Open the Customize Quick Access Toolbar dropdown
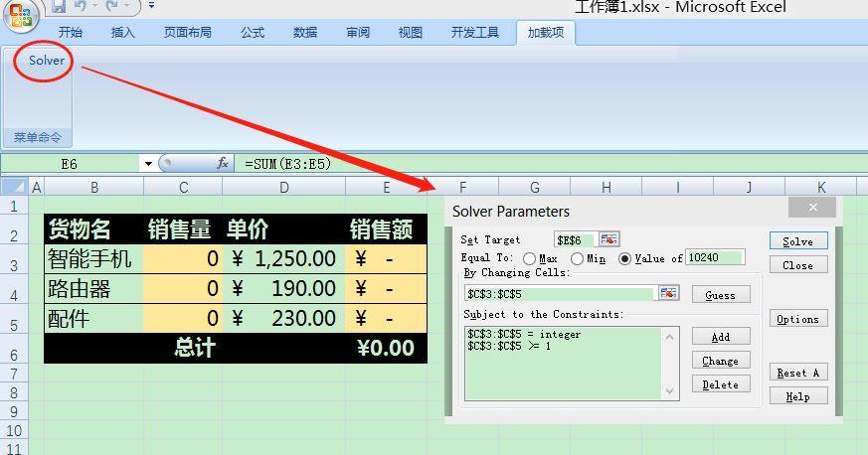Screen dimensions: 868x455 (151, 6)
